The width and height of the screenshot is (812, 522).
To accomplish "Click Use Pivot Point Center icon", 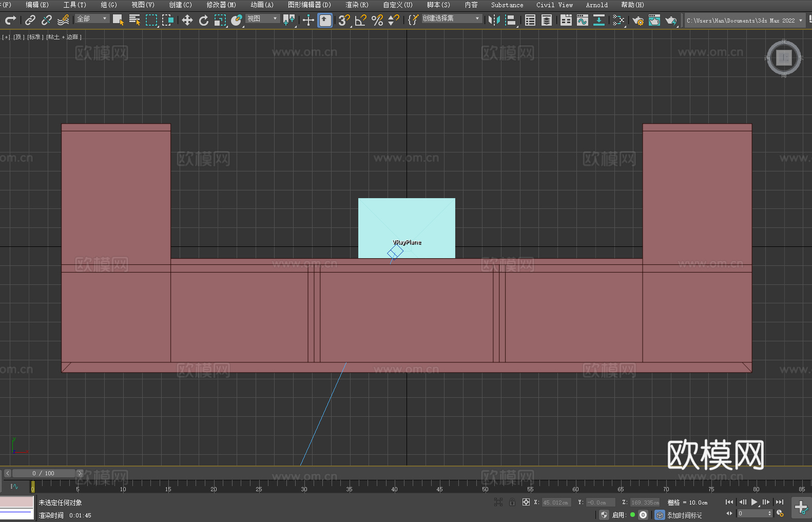I will pos(289,20).
